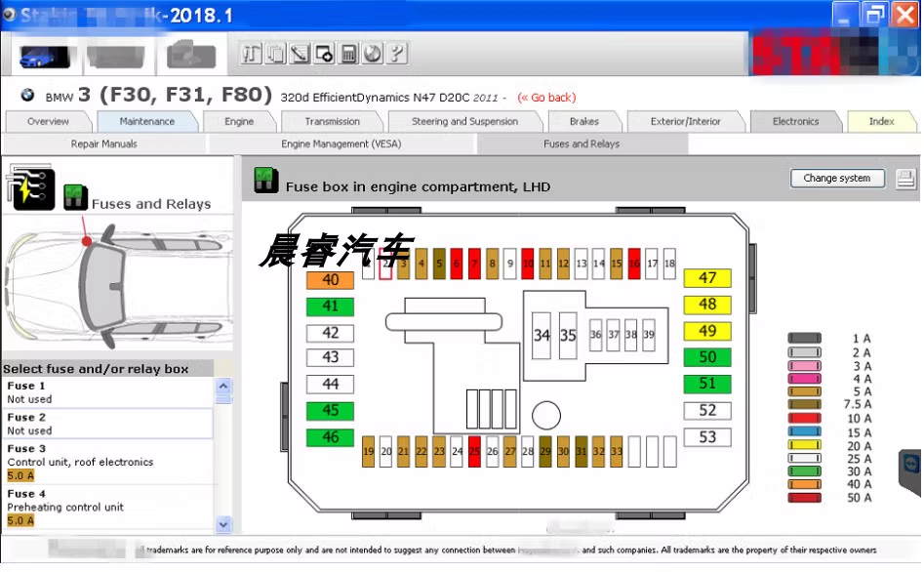Select Fuse 3 roof electronics entry
Viewport: 924px width, 572px height.
(x=108, y=462)
